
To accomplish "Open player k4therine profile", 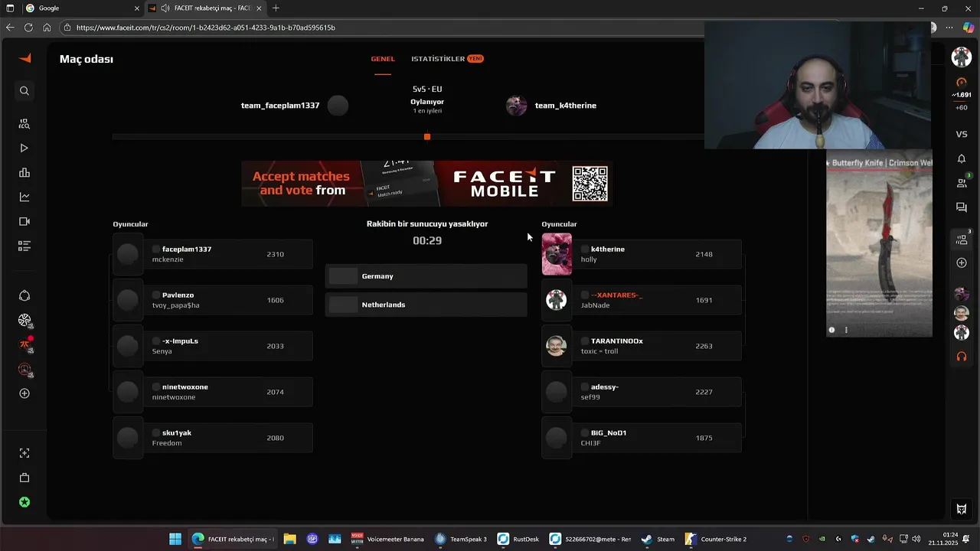I will pyautogui.click(x=642, y=254).
